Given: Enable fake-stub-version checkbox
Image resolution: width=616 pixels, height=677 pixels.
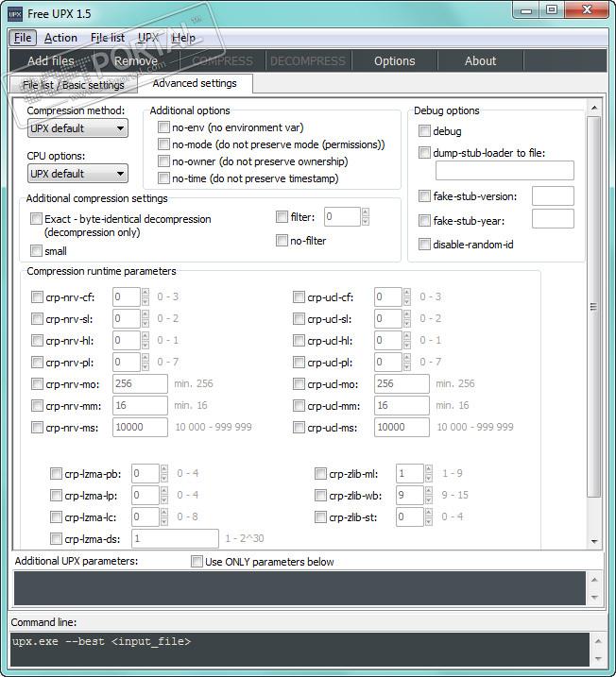Looking at the screenshot, I should tap(424, 196).
